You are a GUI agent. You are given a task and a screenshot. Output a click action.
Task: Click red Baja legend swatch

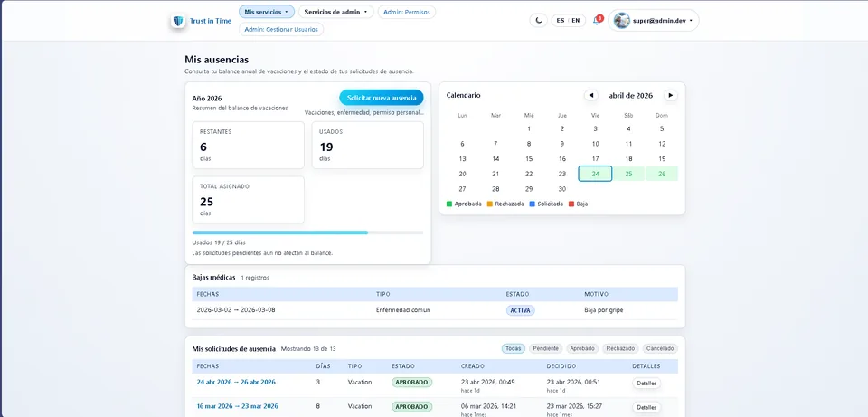(571, 204)
